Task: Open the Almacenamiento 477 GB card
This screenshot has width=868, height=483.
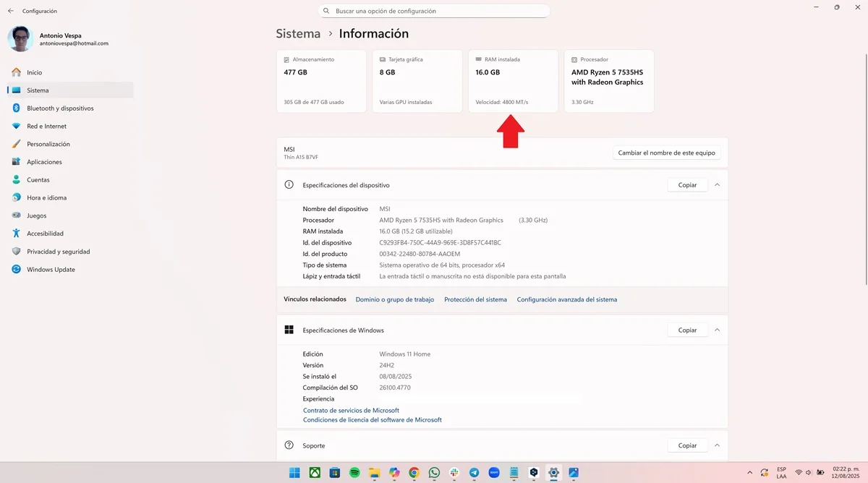Action: point(321,81)
